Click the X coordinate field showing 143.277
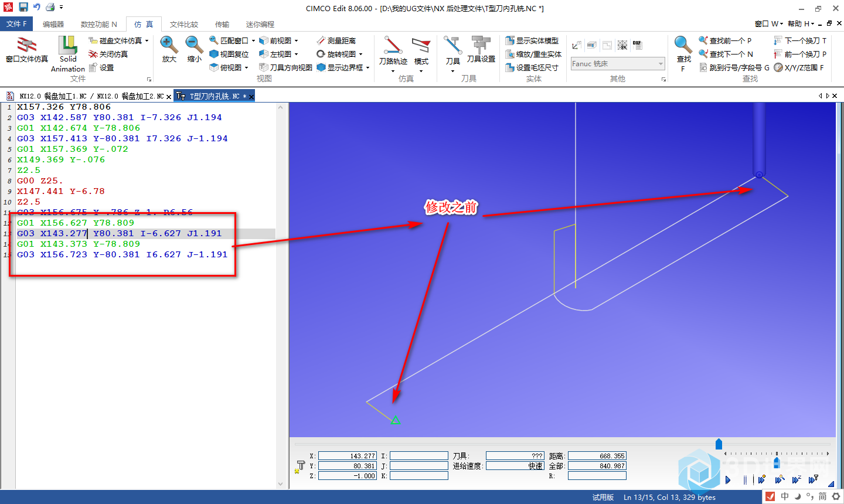Viewport: 844px width, 504px height. click(347, 456)
